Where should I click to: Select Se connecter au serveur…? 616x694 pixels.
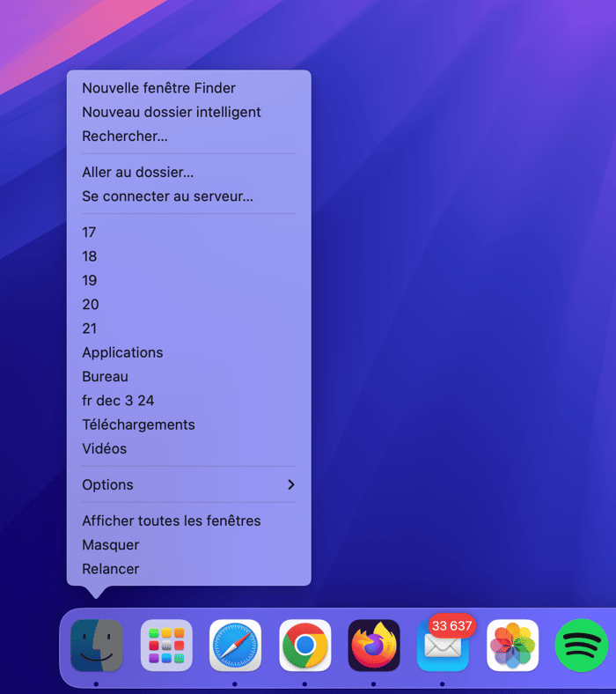pos(189,196)
